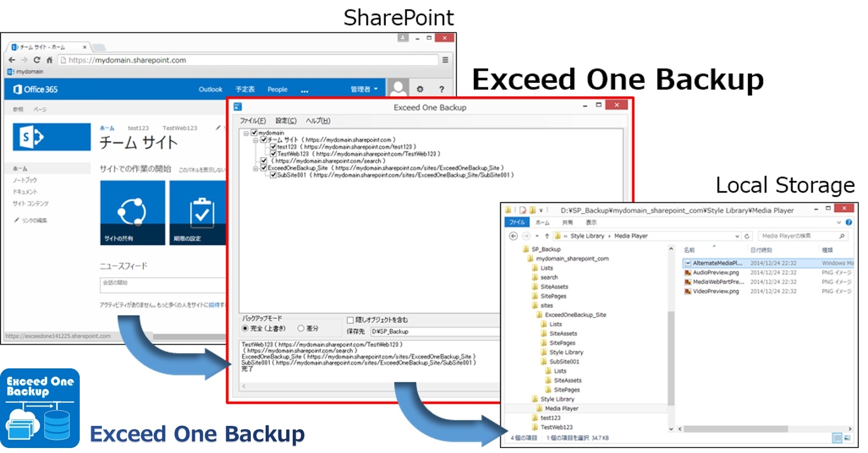The width and height of the screenshot is (868, 453).
Task: Toggle the mydomain root checkbox
Action: tap(254, 133)
